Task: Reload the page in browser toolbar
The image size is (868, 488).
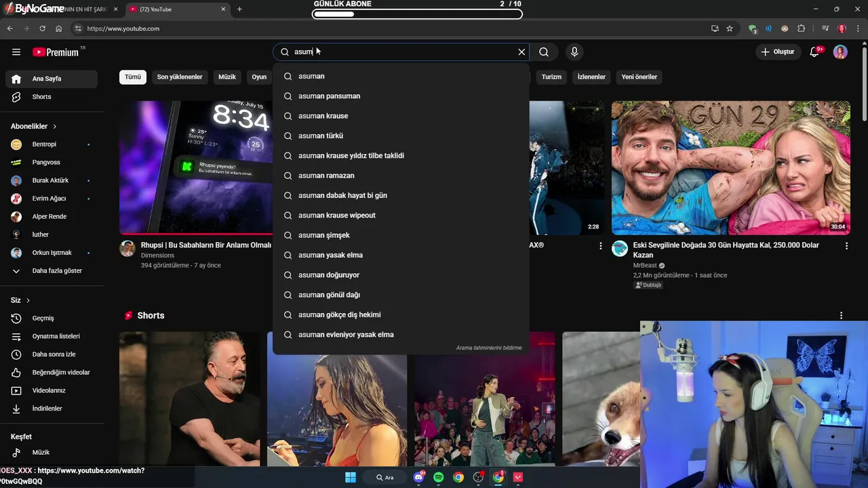Action: [42, 28]
